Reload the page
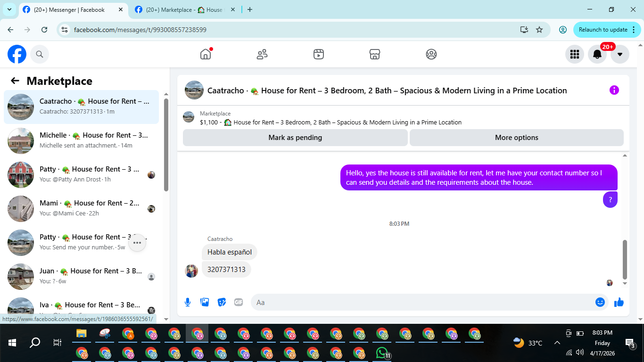 (44, 30)
